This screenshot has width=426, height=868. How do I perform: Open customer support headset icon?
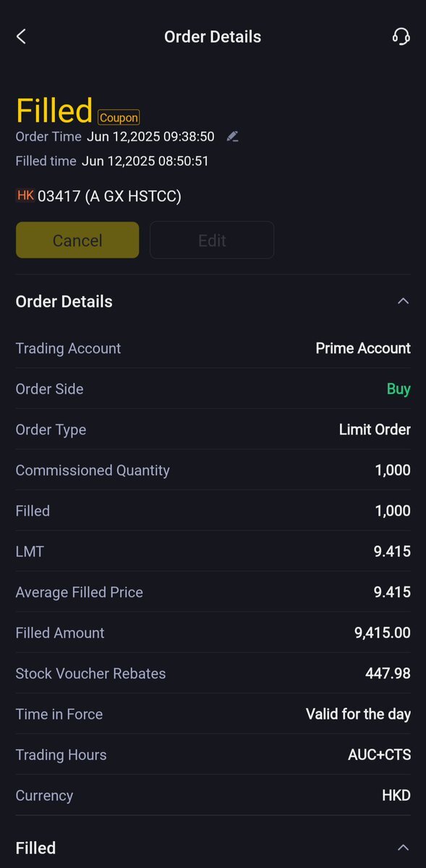click(401, 36)
